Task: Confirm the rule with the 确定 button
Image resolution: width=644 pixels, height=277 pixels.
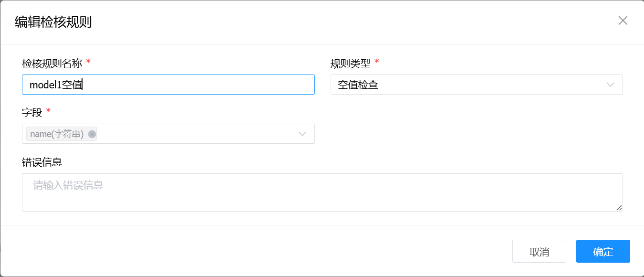Action: (603, 251)
